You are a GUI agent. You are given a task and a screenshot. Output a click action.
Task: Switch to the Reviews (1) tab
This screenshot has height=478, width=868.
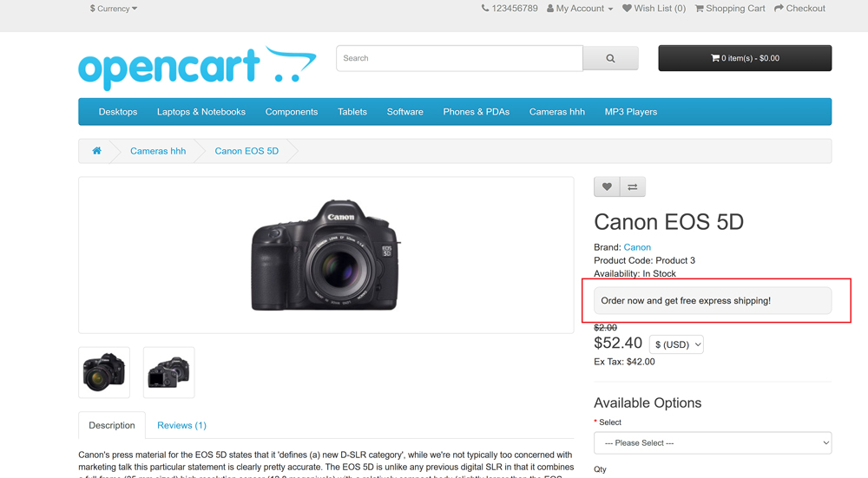tap(181, 425)
